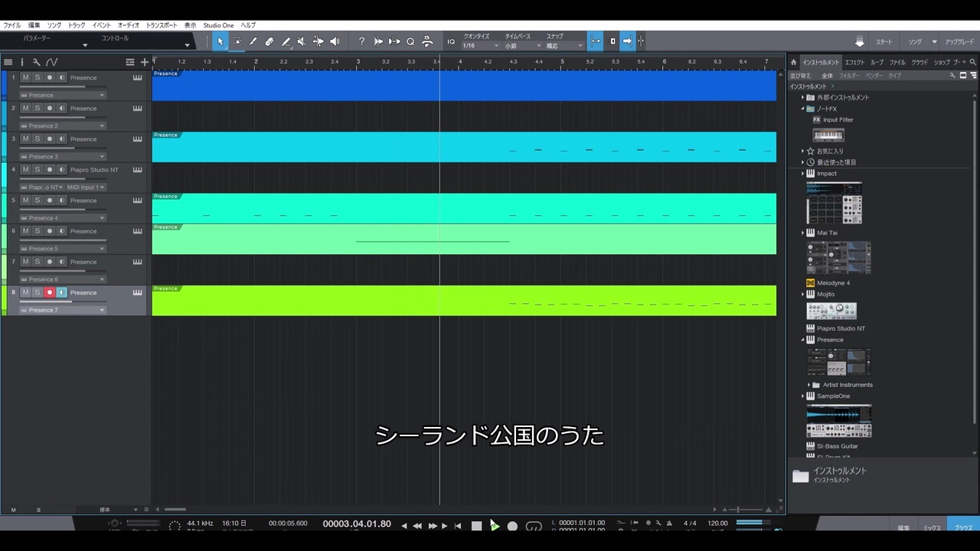Disable record arm on track 8

tap(50, 292)
